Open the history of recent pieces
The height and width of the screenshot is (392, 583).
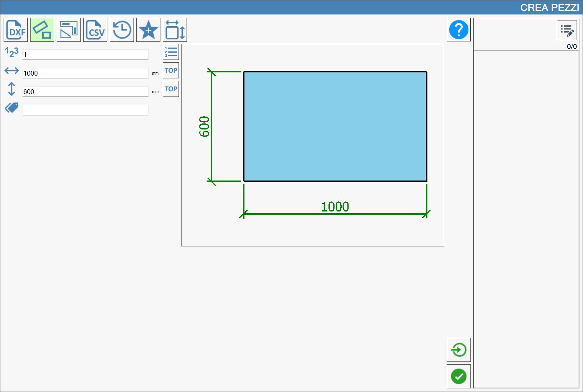click(122, 30)
